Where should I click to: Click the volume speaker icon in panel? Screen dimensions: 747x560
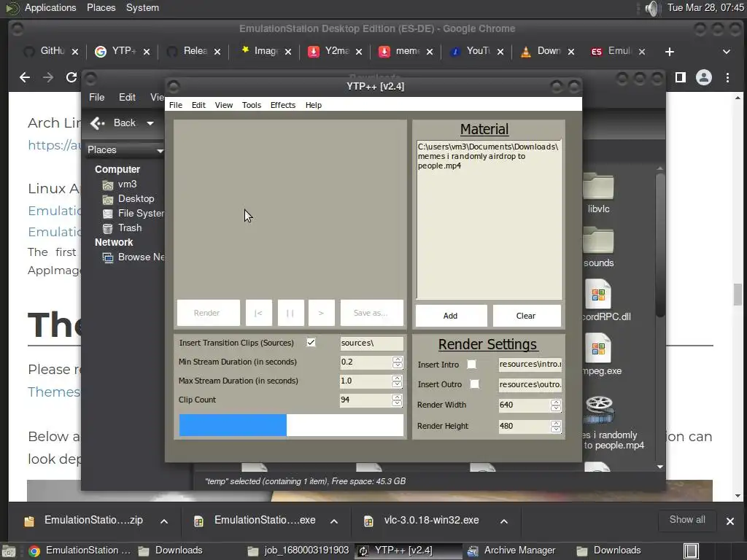coord(651,8)
